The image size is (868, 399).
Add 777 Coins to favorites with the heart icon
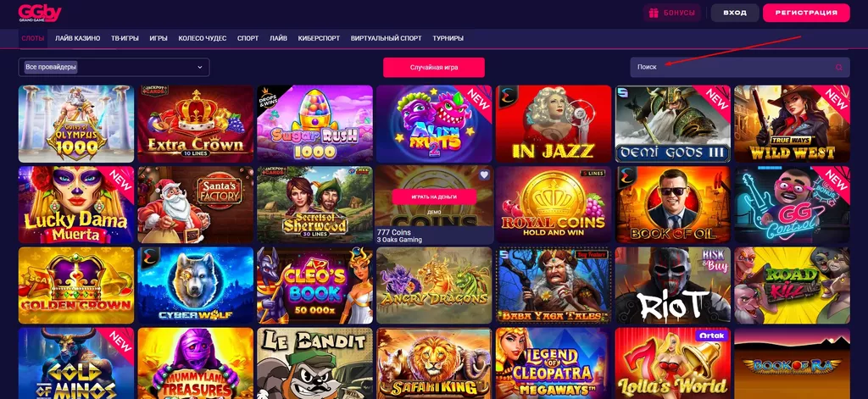[x=484, y=175]
